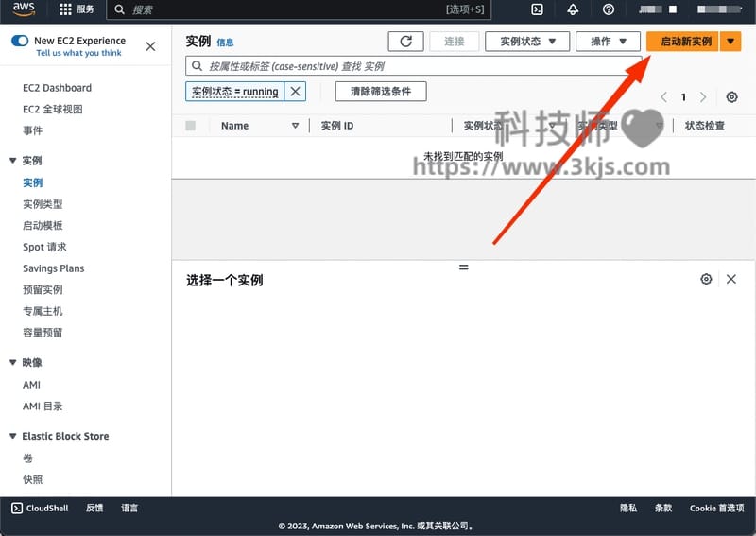Open Spot 请求 in sidebar
Viewport: 756px width, 536px height.
44,247
